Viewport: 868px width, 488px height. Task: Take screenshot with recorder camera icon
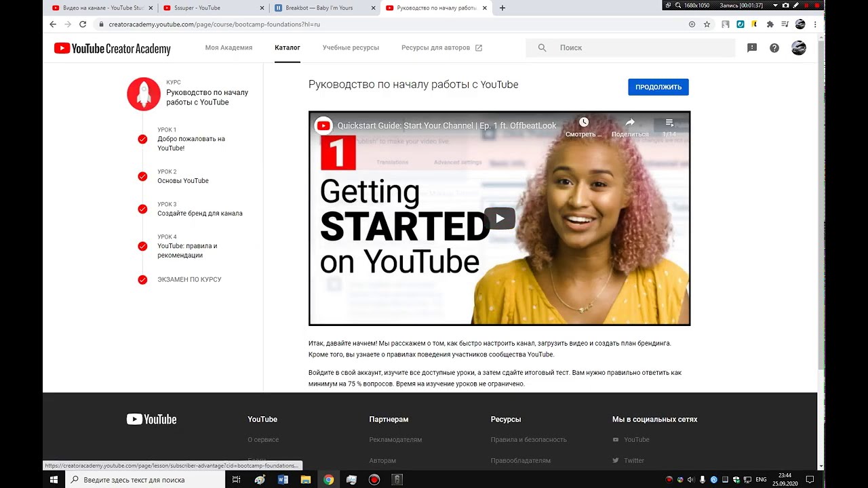(x=786, y=5)
